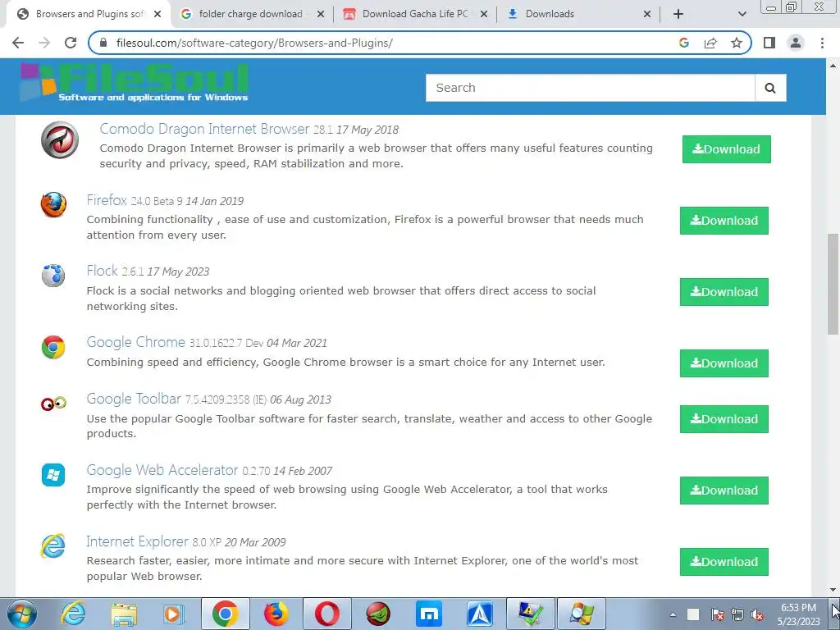The height and width of the screenshot is (630, 840).
Task: Open Windows Explorer folder on taskbar
Action: (124, 614)
